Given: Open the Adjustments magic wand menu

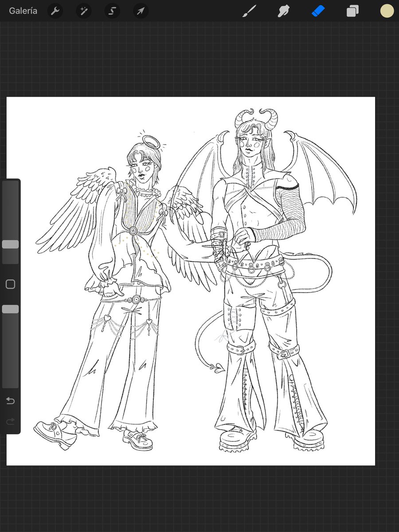Looking at the screenshot, I should [83, 11].
